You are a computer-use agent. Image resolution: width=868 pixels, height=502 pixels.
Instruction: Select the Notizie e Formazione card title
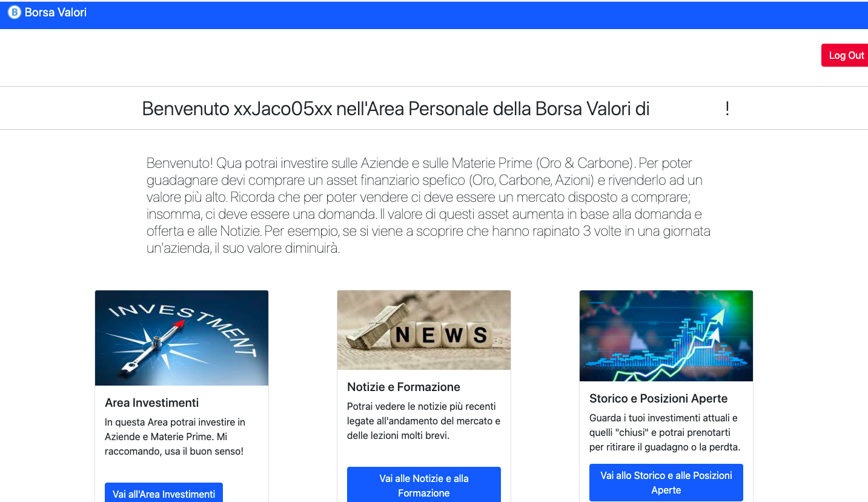[x=403, y=387]
